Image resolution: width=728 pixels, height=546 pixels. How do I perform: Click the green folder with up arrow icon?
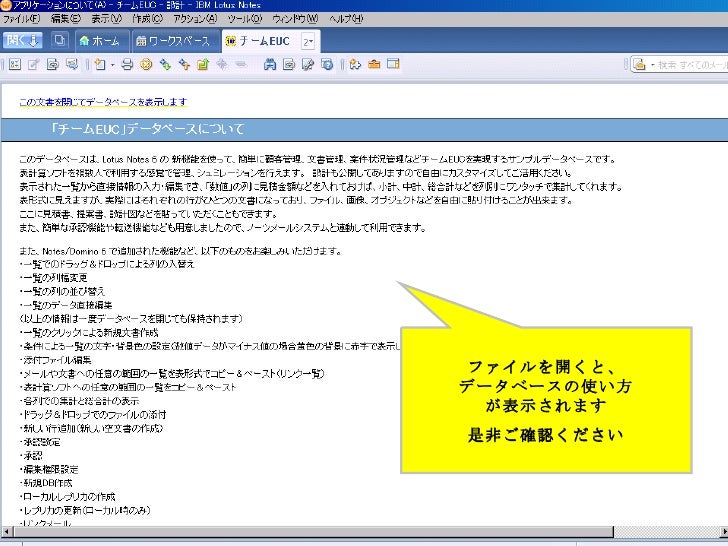pos(203,65)
